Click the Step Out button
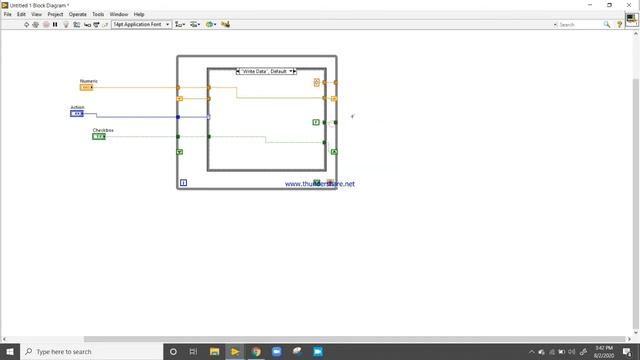640x360 pixels. point(105,24)
